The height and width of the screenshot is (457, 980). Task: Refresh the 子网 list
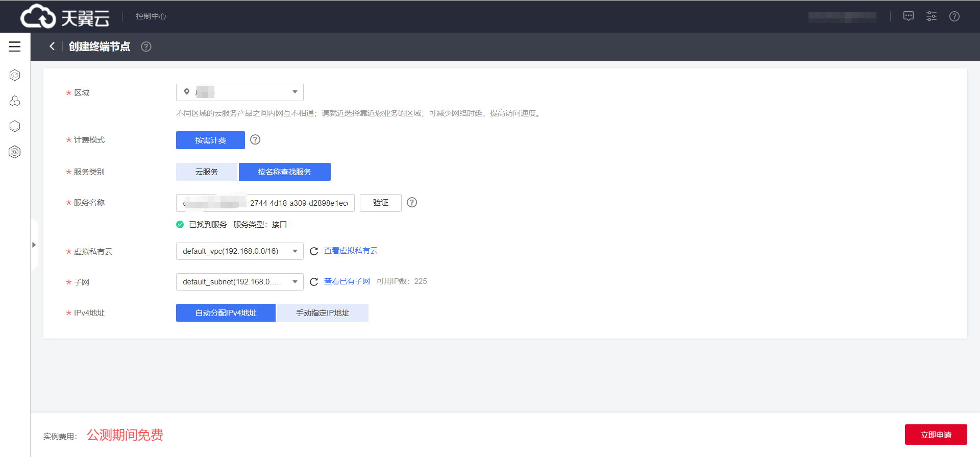coord(314,282)
